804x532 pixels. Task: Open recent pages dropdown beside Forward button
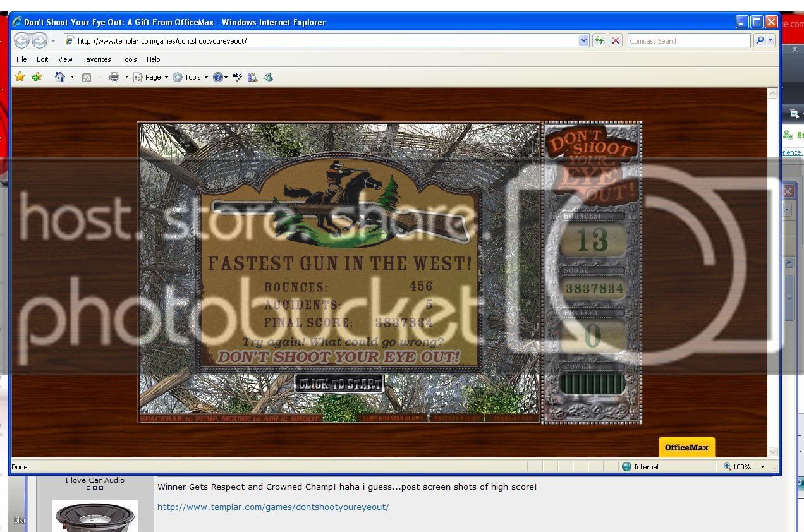click(53, 41)
